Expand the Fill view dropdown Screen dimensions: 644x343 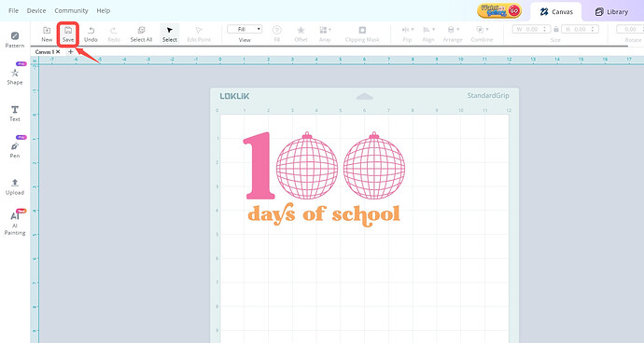(x=245, y=29)
